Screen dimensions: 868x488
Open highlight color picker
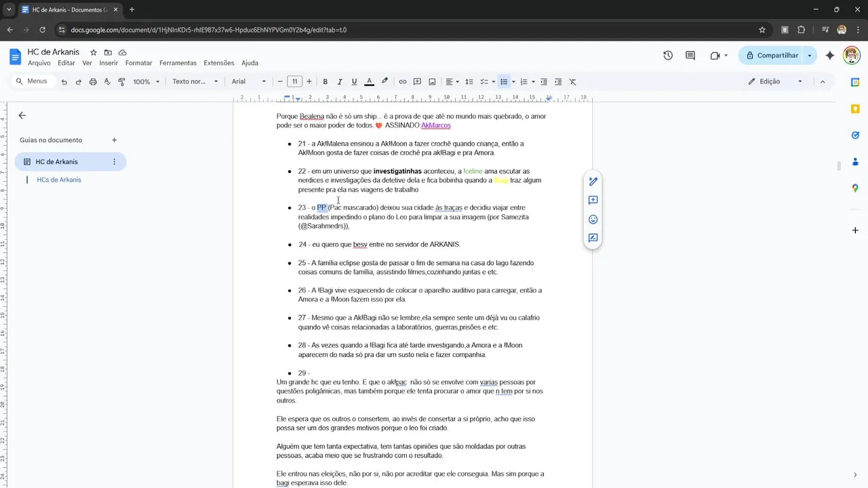point(384,81)
